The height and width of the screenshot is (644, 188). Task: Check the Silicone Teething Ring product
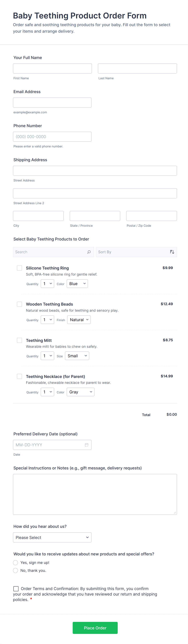pyautogui.click(x=19, y=268)
